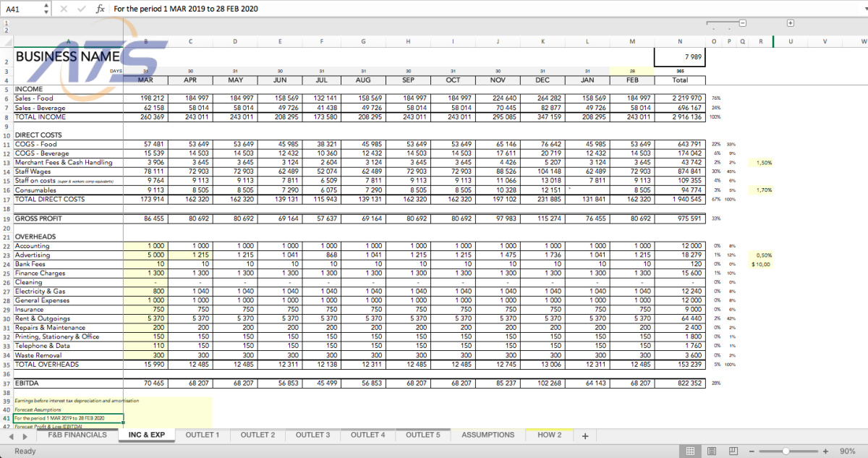868x458 pixels.
Task: Expand hidden column group with plus button
Action: click(791, 23)
